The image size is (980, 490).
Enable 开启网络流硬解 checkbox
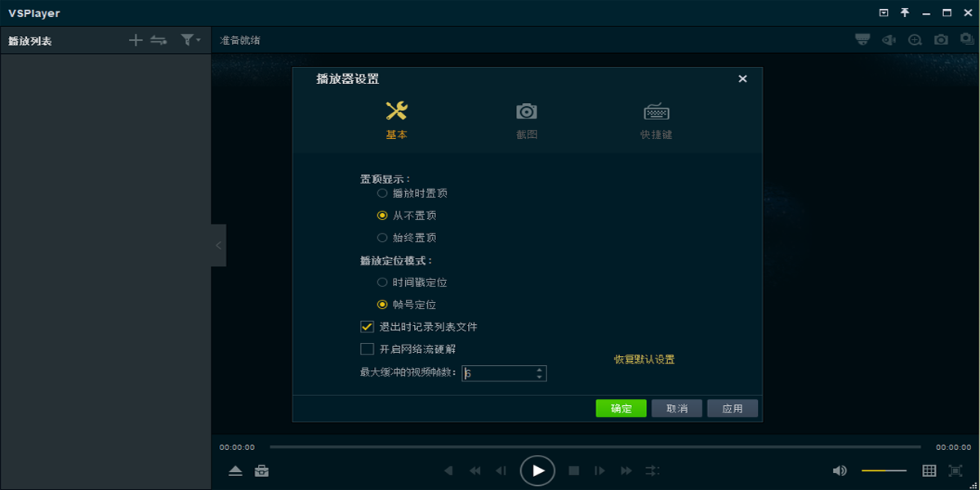point(367,350)
